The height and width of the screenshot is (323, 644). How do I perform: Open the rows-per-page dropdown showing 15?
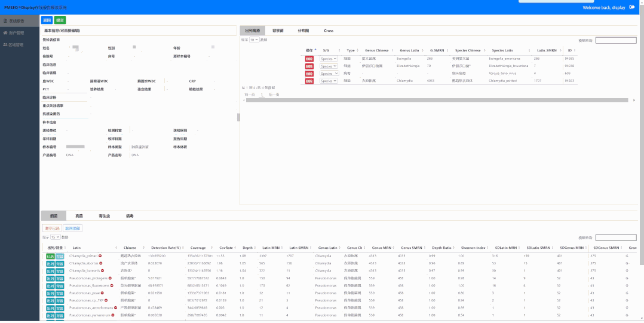pos(55,237)
